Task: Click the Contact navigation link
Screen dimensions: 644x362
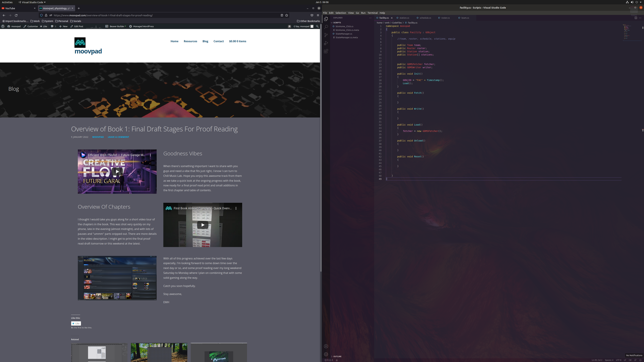Action: point(219,41)
